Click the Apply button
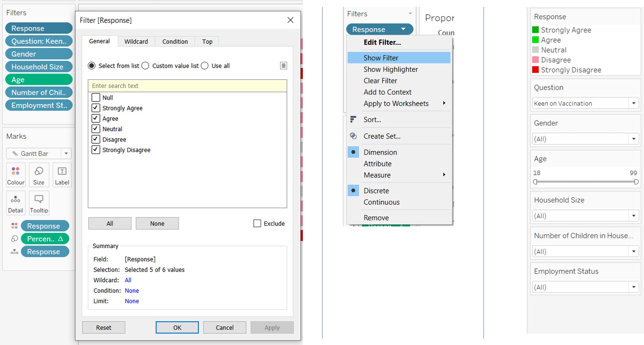The width and height of the screenshot is (644, 345). tap(272, 327)
